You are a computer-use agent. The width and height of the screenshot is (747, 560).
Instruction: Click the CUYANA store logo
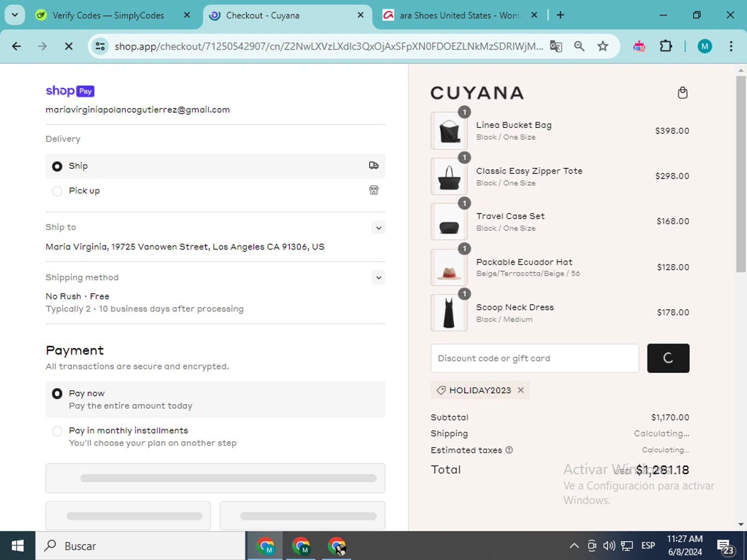point(477,93)
